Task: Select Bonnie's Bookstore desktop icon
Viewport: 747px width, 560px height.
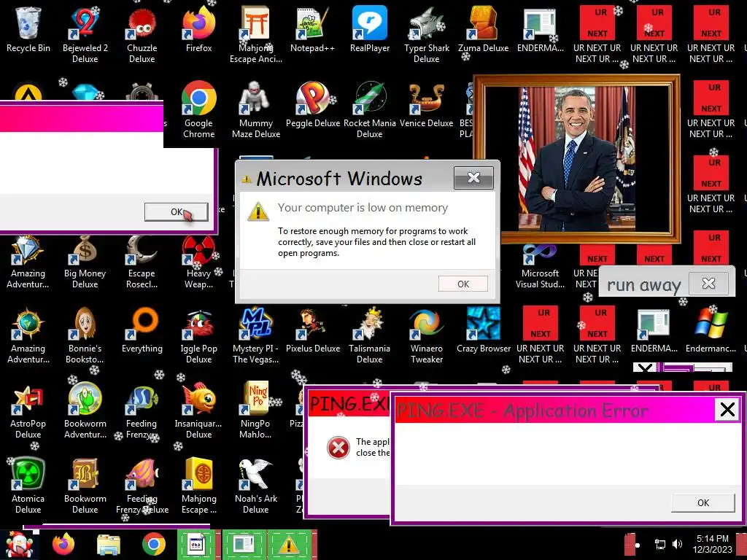Action: pyautogui.click(x=85, y=335)
